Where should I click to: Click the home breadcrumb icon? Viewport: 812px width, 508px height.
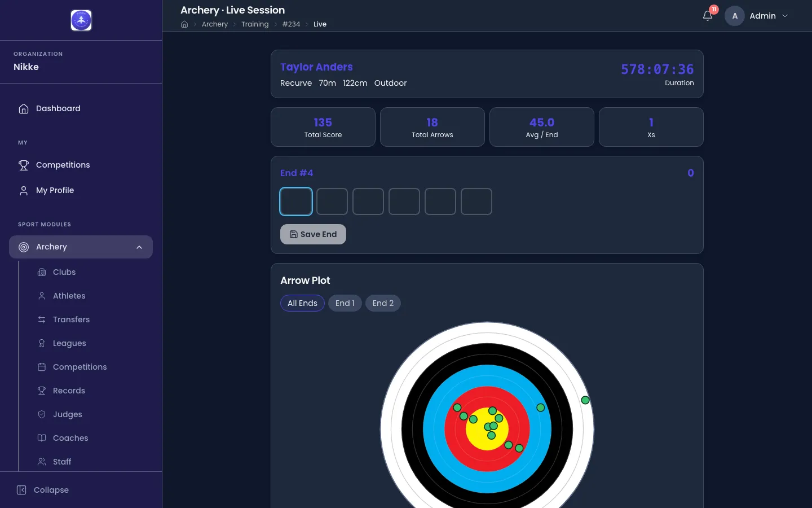click(x=184, y=24)
